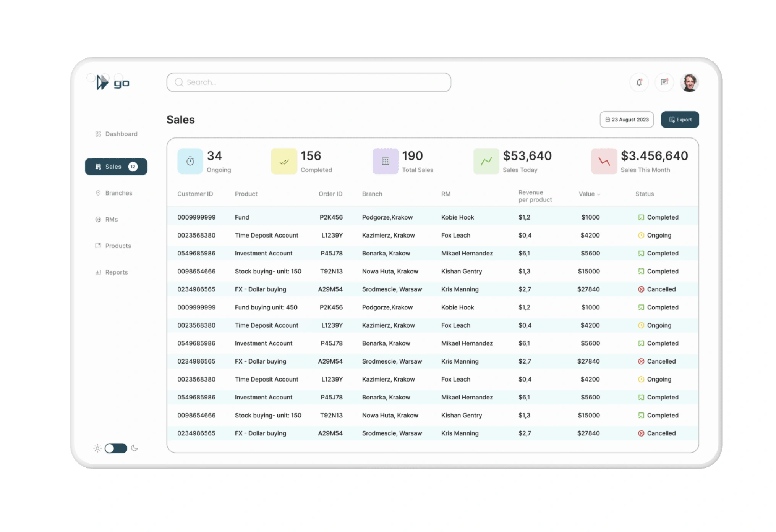The width and height of the screenshot is (776, 532).
Task: Click the Total Sales grid icon tile
Action: [385, 161]
